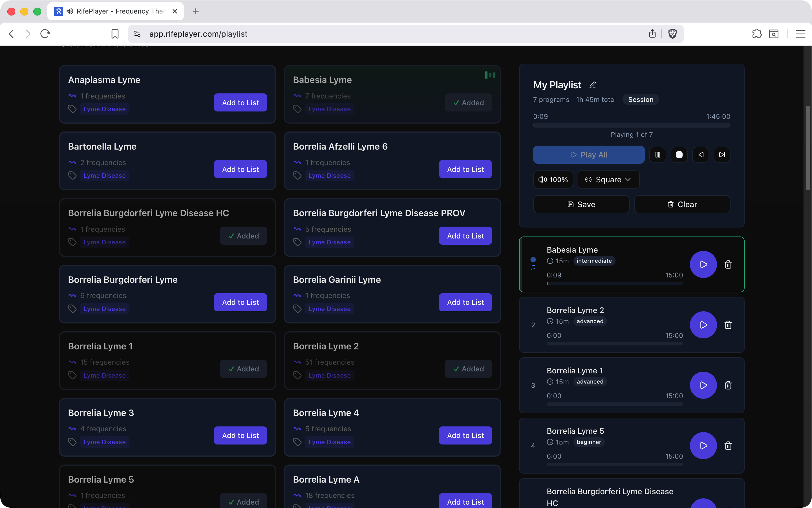Image resolution: width=812 pixels, height=508 pixels.
Task: Click Added on Borrelia Burgdorferi Lyme Disease HC
Action: [243, 236]
